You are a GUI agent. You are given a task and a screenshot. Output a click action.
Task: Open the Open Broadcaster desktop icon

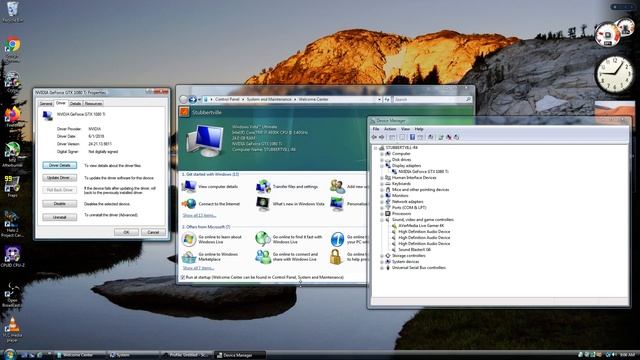[12, 295]
